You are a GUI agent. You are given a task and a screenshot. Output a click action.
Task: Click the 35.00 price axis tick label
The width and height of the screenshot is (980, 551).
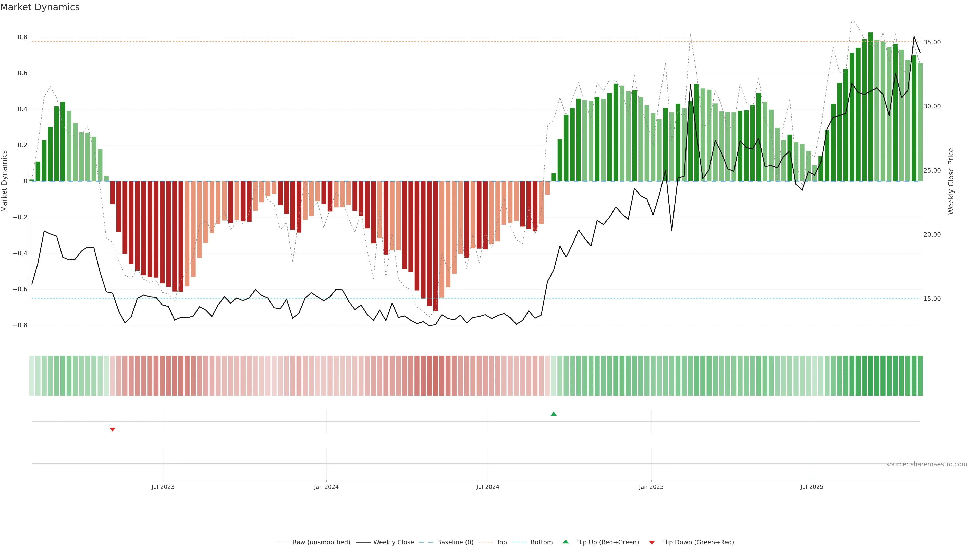tap(932, 42)
